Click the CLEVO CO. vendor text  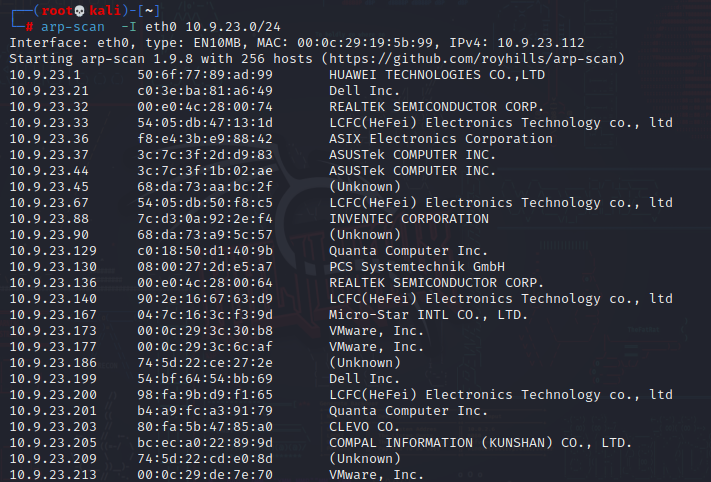point(364,427)
